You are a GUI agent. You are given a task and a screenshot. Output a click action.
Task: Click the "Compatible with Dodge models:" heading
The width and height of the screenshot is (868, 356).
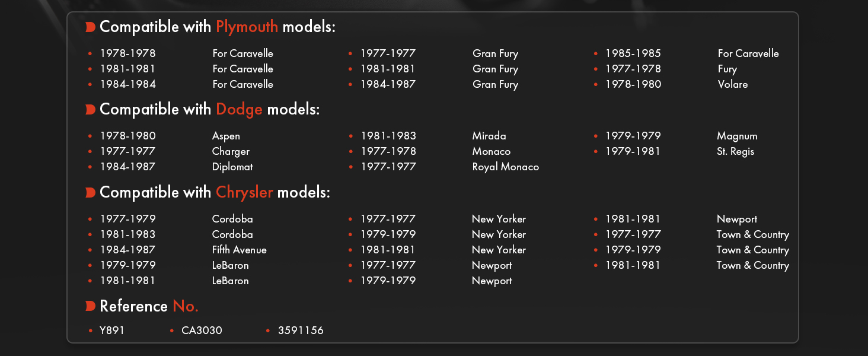210,110
